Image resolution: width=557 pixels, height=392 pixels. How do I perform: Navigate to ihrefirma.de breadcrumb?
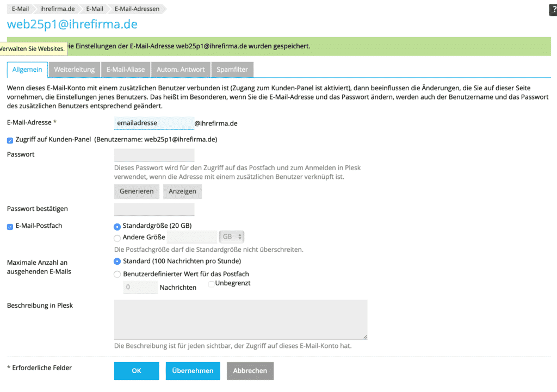coord(57,9)
